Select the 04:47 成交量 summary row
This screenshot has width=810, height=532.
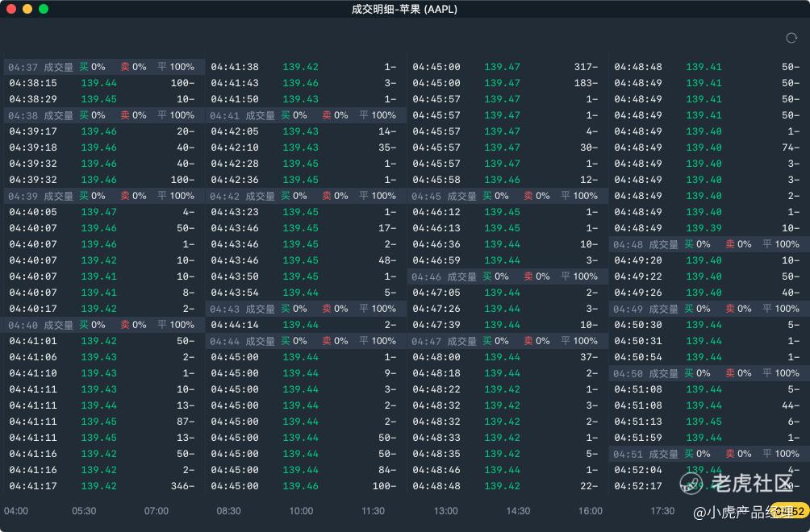tap(507, 341)
